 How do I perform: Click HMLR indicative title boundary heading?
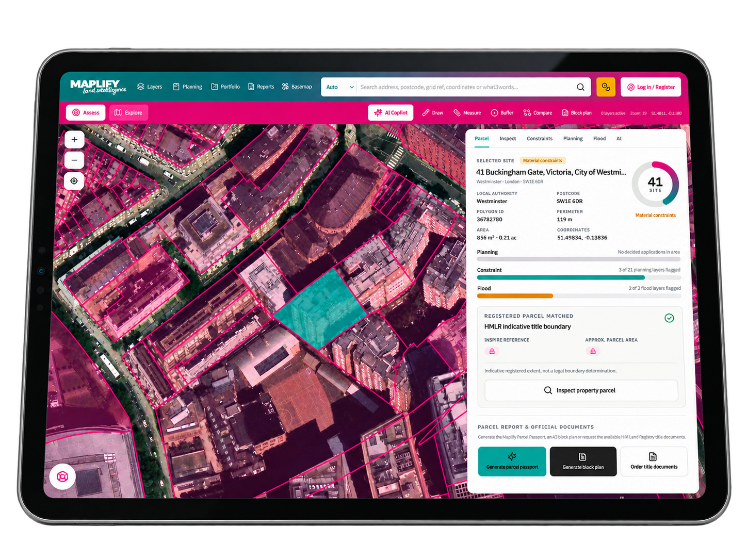[527, 326]
